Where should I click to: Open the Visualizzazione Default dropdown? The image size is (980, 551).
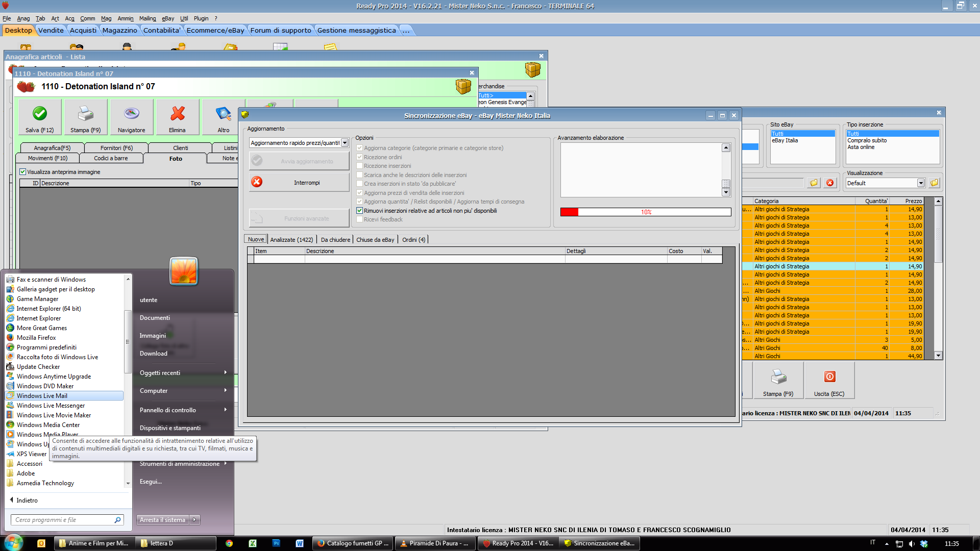[x=921, y=183]
